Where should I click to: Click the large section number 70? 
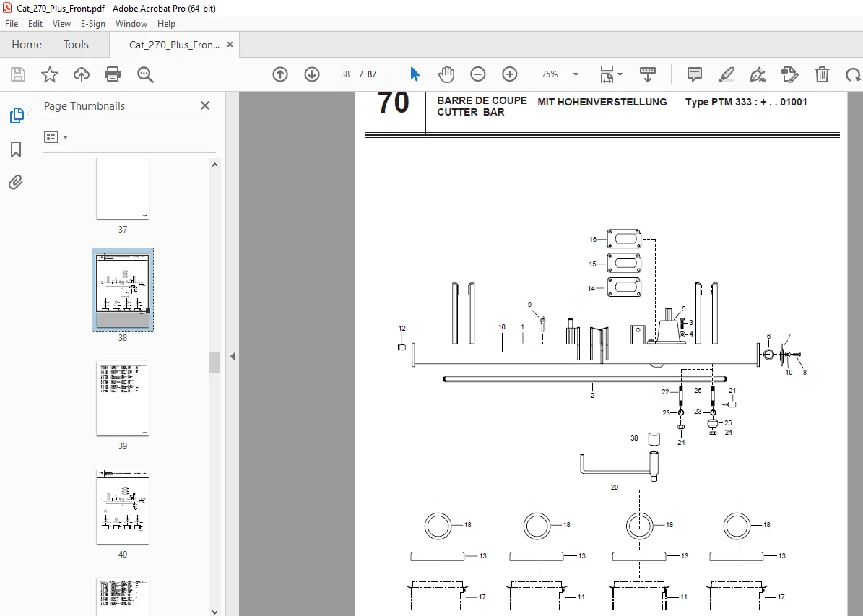pos(393,103)
